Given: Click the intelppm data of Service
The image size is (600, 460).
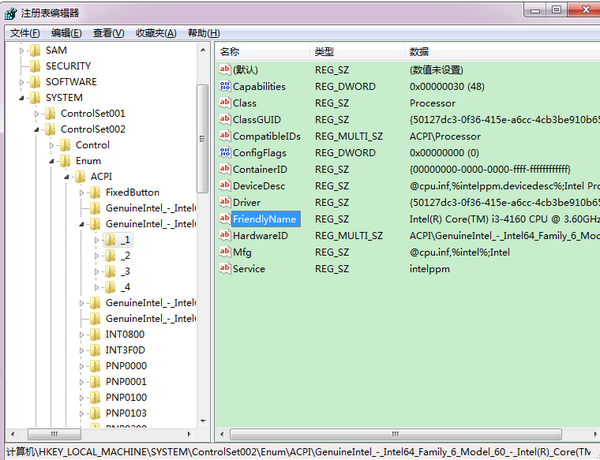Looking at the screenshot, I should [429, 269].
